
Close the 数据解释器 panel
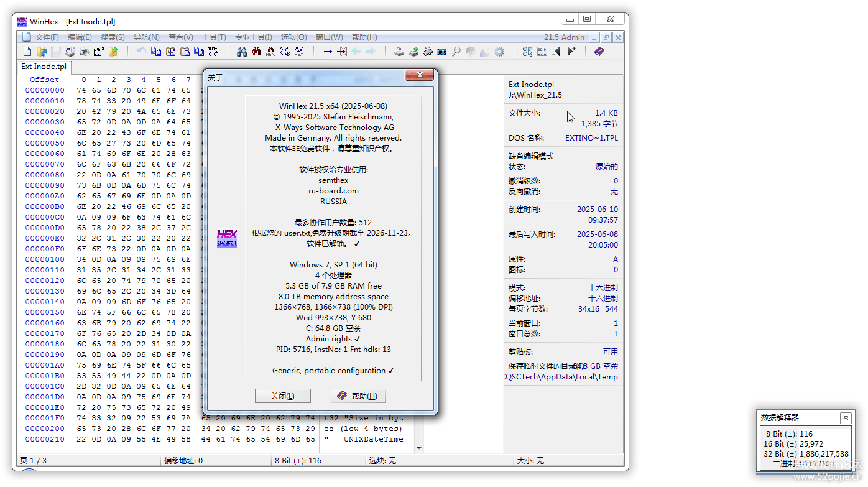click(845, 419)
